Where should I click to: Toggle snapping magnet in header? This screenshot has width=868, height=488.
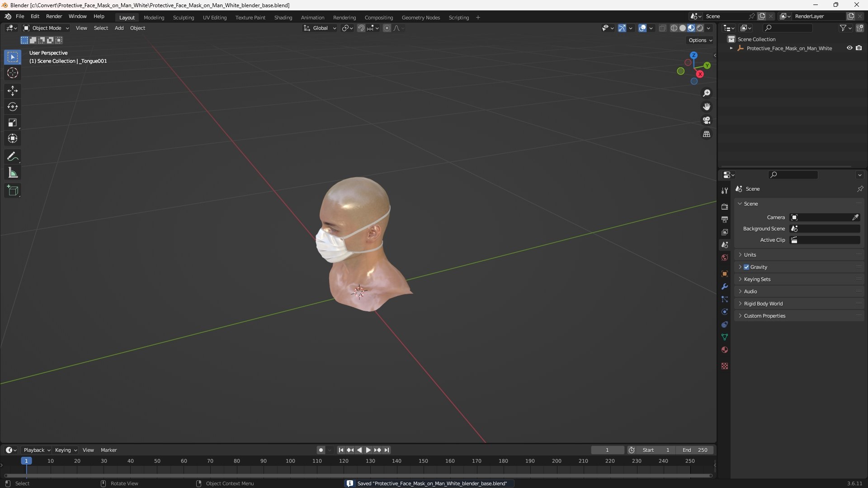361,28
